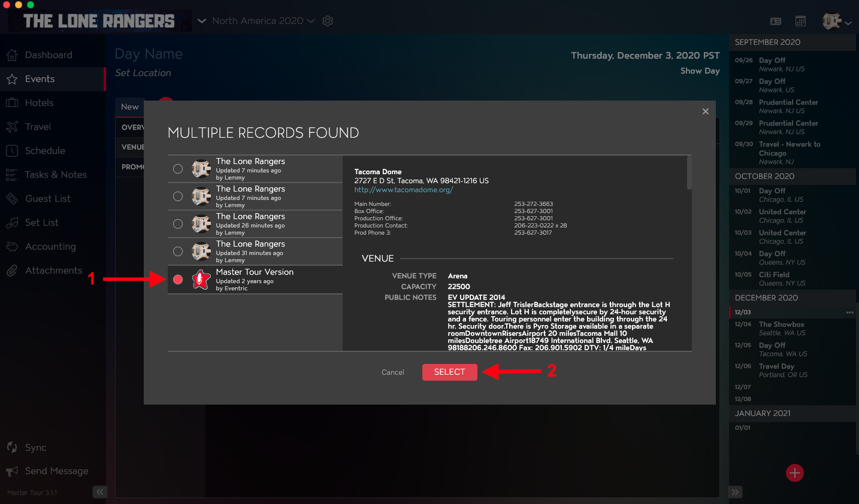Screen dimensions: 859x504
Task: Click the Sync icon
Action: click(x=12, y=447)
